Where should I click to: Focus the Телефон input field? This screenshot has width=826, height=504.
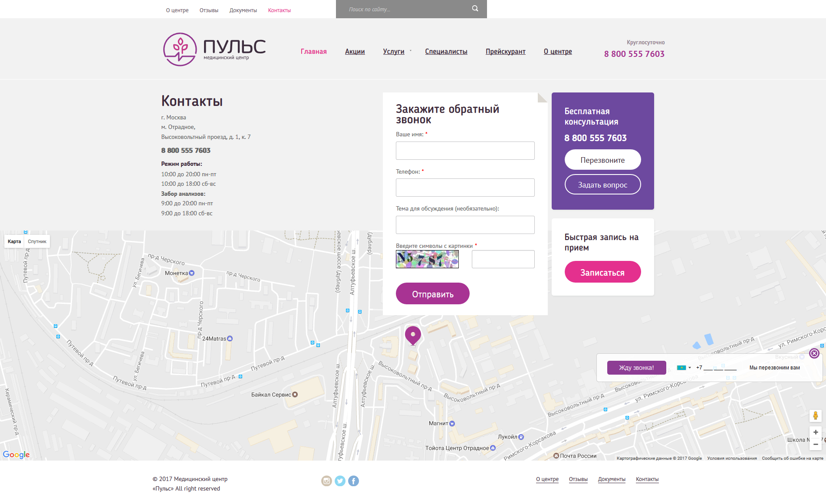[465, 188]
